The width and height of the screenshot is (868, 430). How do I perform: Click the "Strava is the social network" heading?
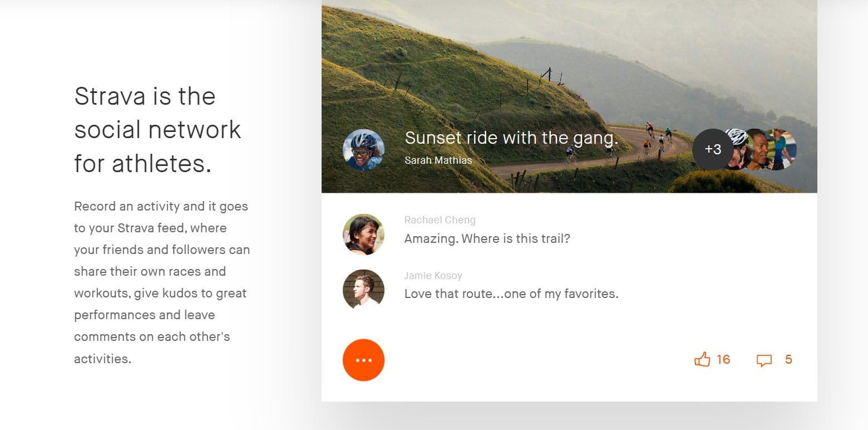(157, 130)
